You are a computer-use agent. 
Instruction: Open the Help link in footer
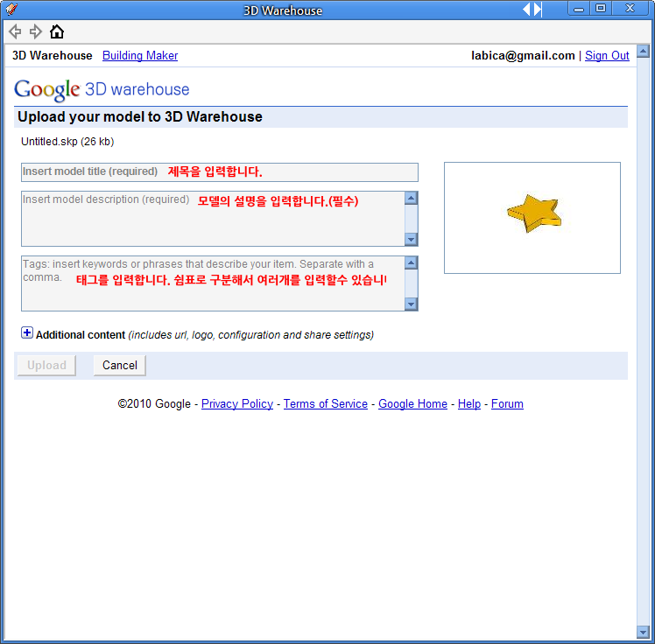click(469, 403)
